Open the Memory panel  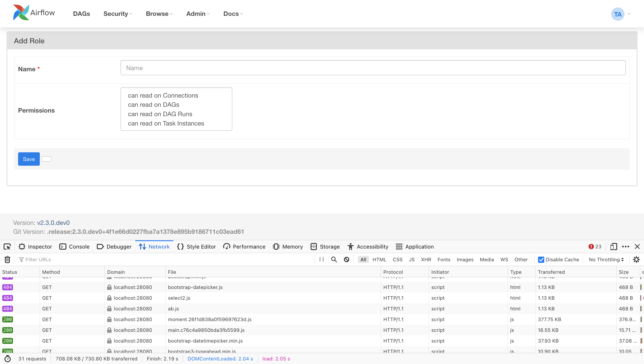point(288,247)
